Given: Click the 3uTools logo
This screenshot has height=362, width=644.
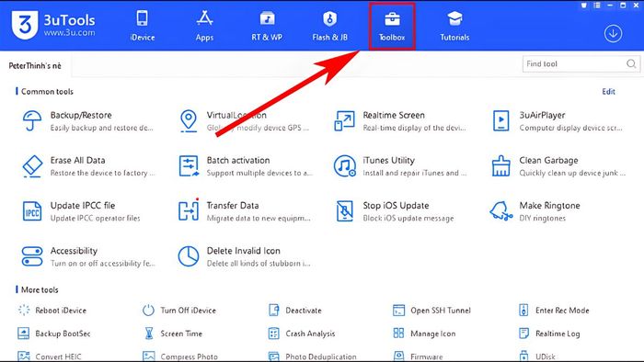Looking at the screenshot, I should pos(25,25).
